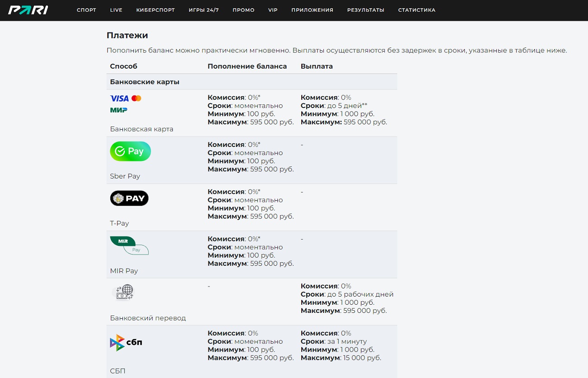588x378 pixels.
Task: Click the СБП logo
Action: coord(126,342)
